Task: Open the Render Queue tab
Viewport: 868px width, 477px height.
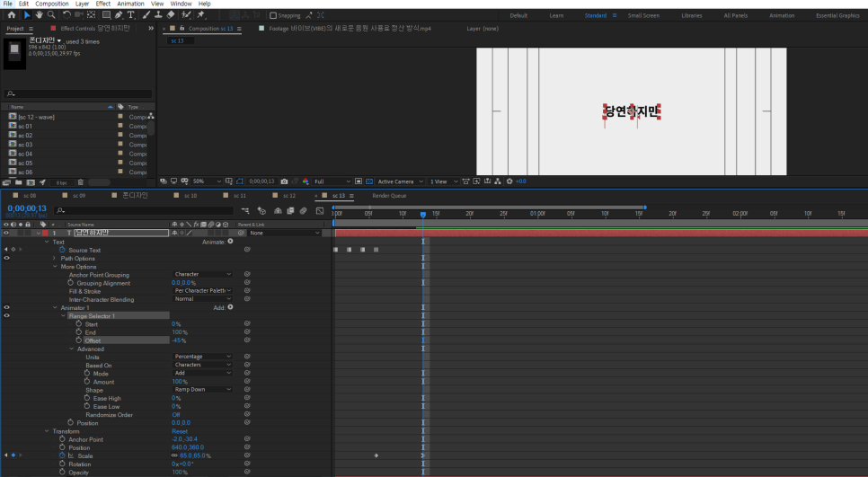Action: (x=389, y=195)
